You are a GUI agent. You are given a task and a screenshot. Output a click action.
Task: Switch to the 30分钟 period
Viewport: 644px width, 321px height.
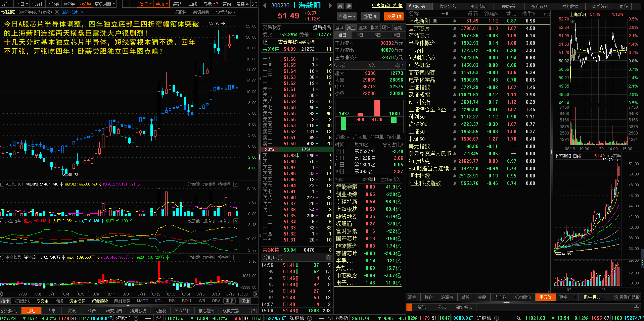tap(69, 4)
